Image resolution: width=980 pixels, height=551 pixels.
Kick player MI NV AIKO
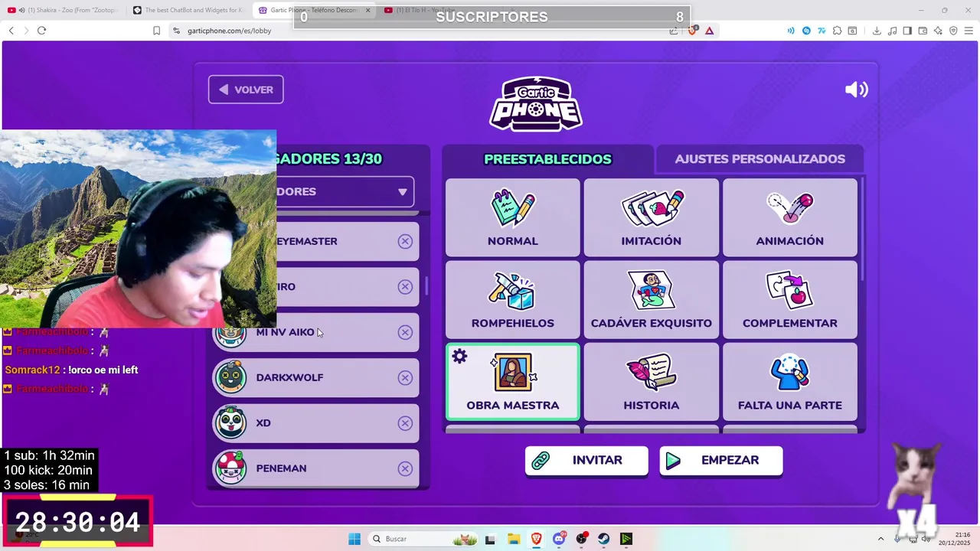[x=405, y=332]
